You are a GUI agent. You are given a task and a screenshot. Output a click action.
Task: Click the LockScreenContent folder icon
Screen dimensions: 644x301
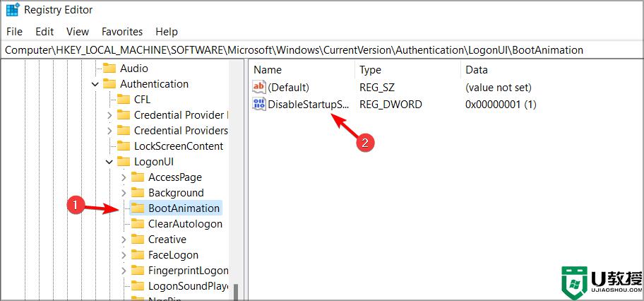[123, 146]
